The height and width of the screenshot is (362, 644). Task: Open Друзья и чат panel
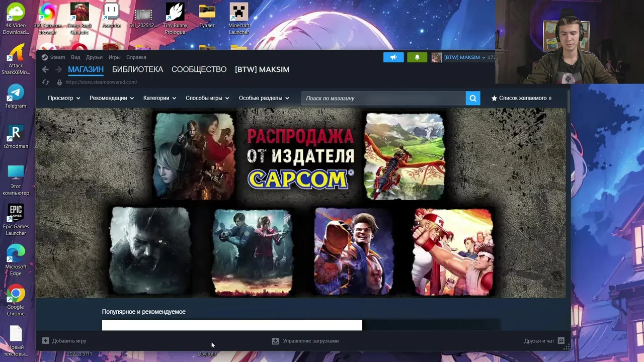point(544,341)
